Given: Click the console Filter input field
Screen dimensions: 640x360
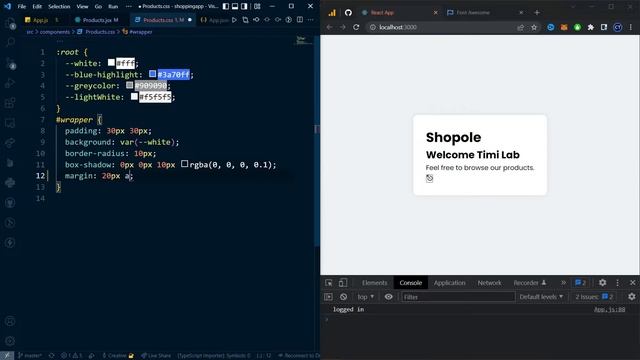Looking at the screenshot, I should [x=458, y=297].
